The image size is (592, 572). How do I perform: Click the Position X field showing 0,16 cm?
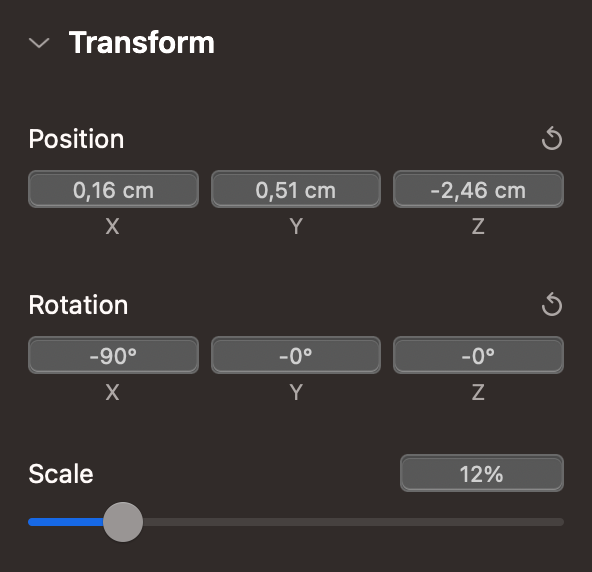point(113,189)
